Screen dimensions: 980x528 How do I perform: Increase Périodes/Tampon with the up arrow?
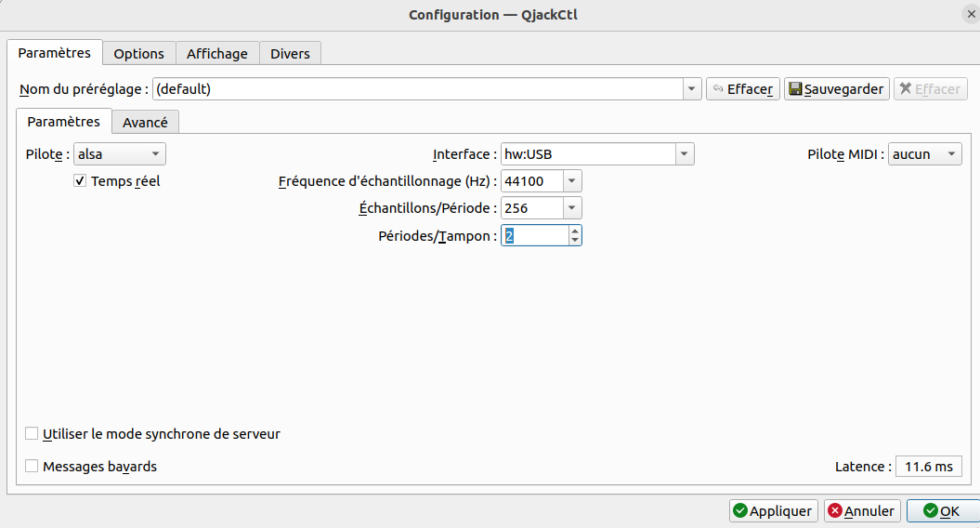(x=575, y=231)
